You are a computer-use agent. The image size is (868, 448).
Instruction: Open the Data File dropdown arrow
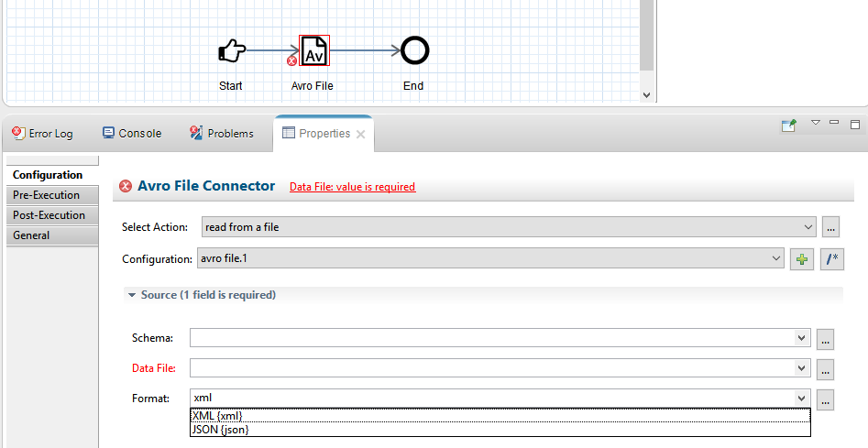point(802,367)
